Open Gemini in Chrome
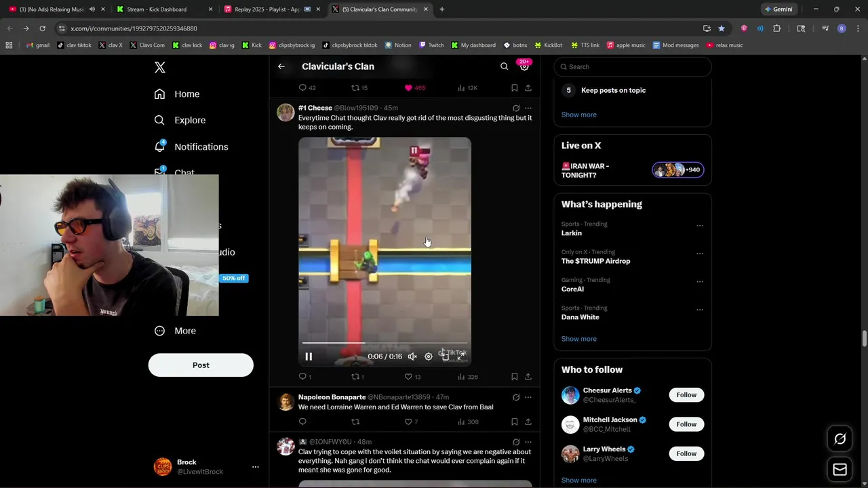 click(778, 9)
